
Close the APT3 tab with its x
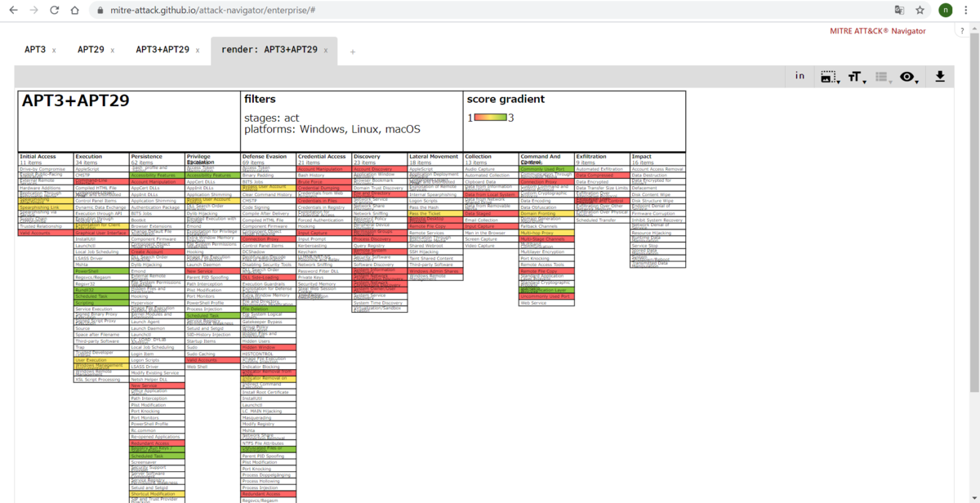click(54, 51)
